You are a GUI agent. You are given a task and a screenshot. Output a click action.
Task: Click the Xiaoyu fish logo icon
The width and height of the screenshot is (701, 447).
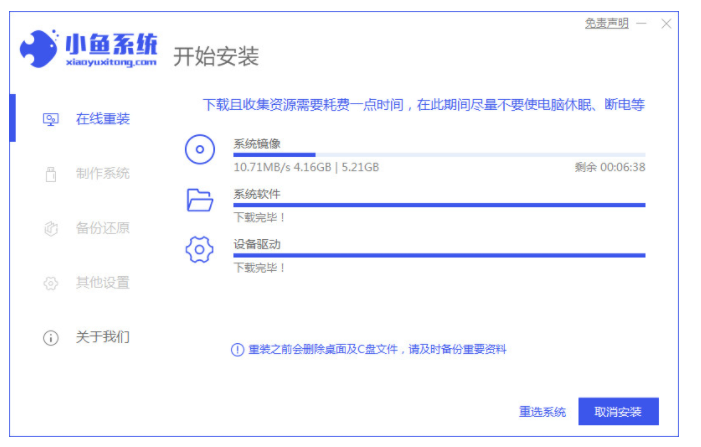39,48
